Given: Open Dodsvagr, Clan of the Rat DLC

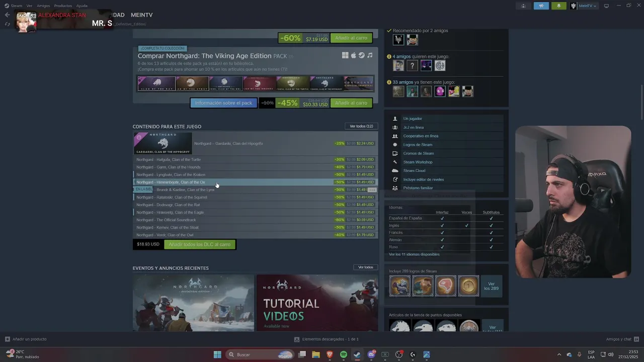Looking at the screenshot, I should coord(255,205).
